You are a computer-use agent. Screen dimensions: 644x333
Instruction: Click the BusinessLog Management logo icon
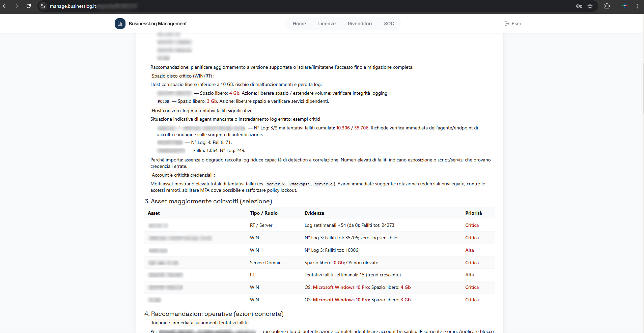coord(120,23)
